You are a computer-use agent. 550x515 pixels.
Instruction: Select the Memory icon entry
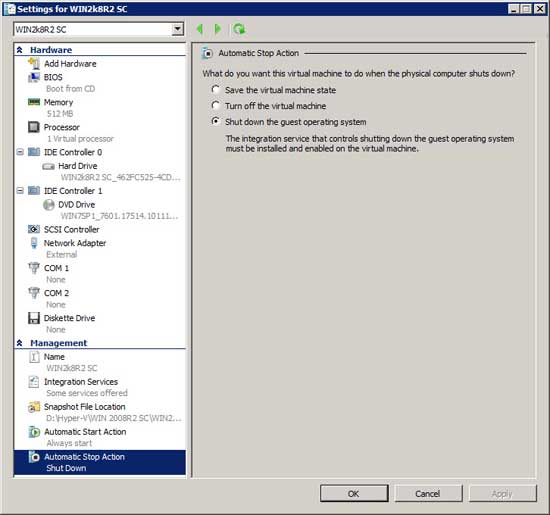pyautogui.click(x=34, y=102)
